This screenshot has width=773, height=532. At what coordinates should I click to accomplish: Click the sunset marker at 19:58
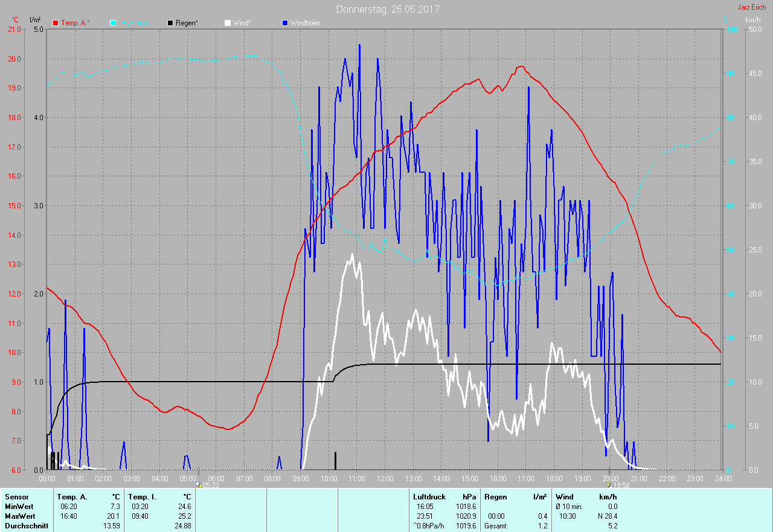(x=608, y=484)
